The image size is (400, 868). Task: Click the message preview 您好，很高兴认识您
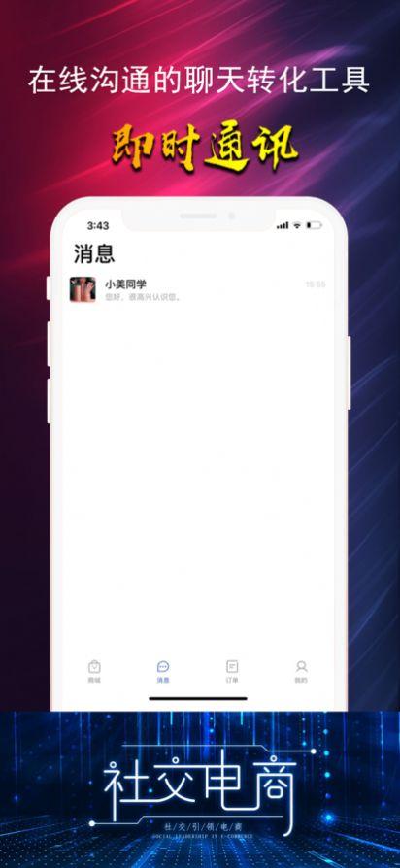pyautogui.click(x=144, y=297)
